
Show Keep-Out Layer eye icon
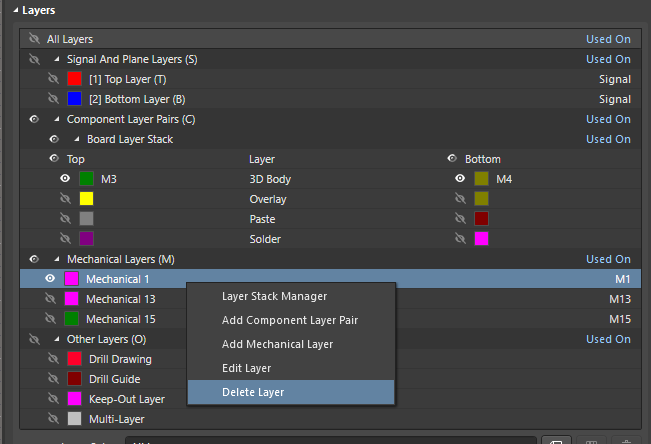pyautogui.click(x=53, y=399)
